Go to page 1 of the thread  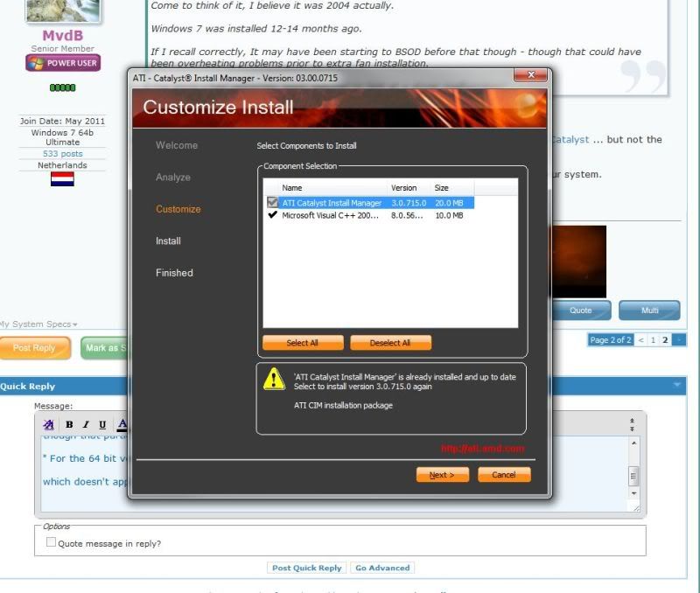coord(653,340)
